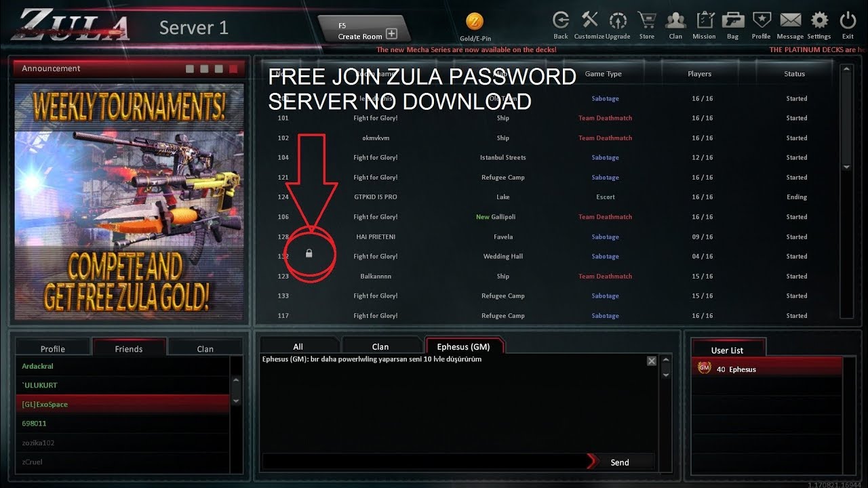Switch to the Clan tab in friends panel

[205, 348]
